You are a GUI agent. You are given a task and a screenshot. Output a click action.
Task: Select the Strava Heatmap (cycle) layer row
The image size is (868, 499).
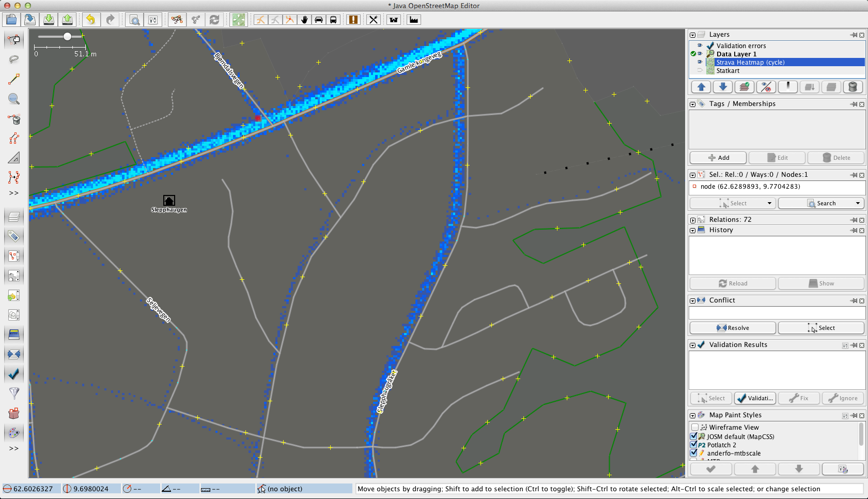coord(777,62)
